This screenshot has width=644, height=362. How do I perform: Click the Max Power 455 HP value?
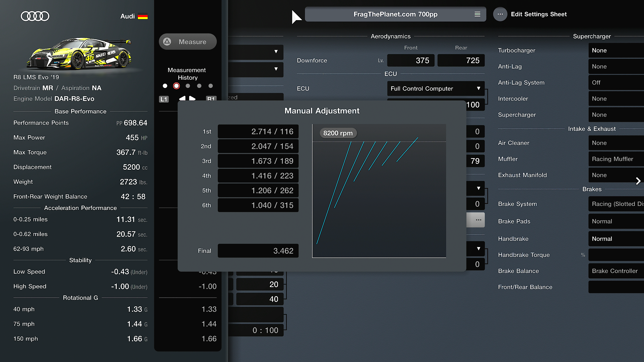pos(137,138)
